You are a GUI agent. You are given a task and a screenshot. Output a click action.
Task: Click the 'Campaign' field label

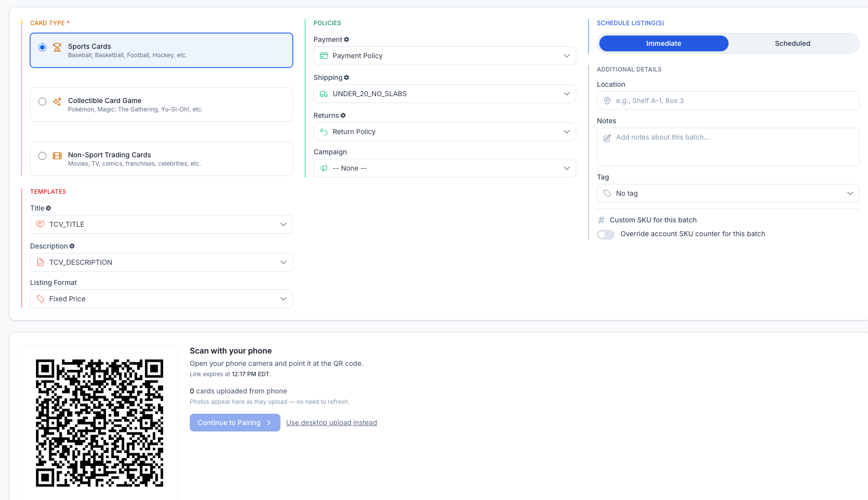pos(330,152)
